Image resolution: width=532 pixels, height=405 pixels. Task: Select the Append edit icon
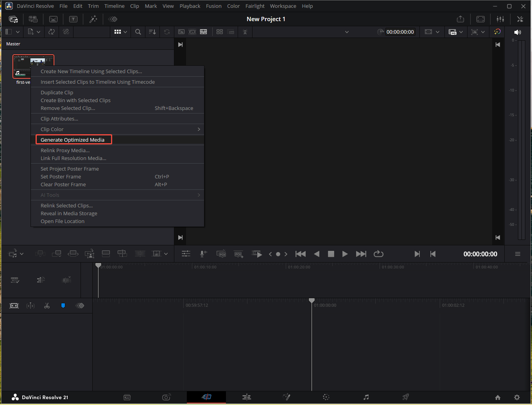pyautogui.click(x=57, y=254)
